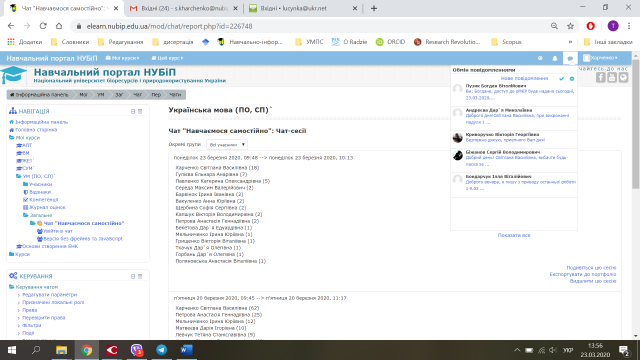Screen dimensions: 640x360
Task: Bookmark this page with the star icon
Action: 571,26
